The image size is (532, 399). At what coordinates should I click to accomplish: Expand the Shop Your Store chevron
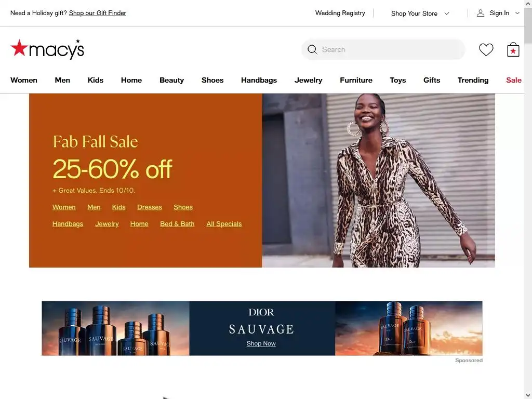point(446,14)
